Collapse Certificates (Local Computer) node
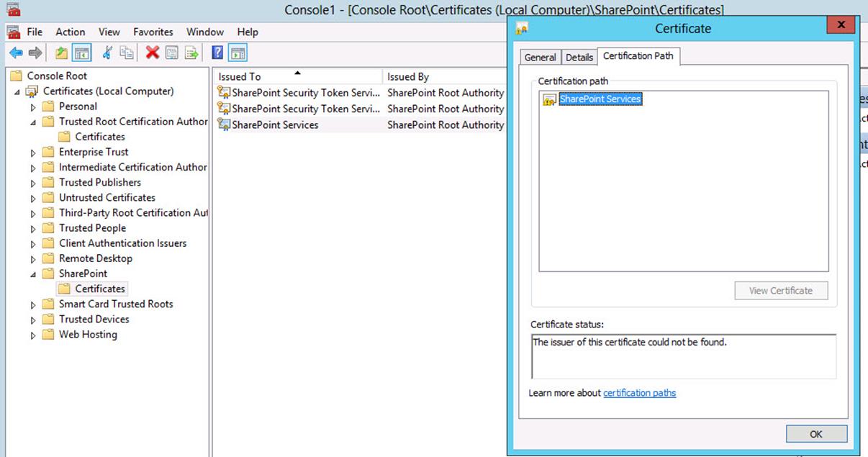 point(17,92)
